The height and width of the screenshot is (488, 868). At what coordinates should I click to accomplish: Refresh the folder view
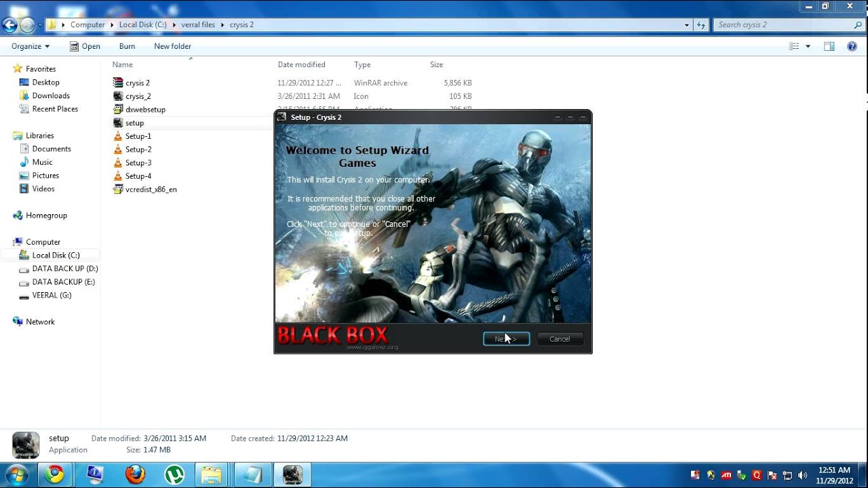702,25
